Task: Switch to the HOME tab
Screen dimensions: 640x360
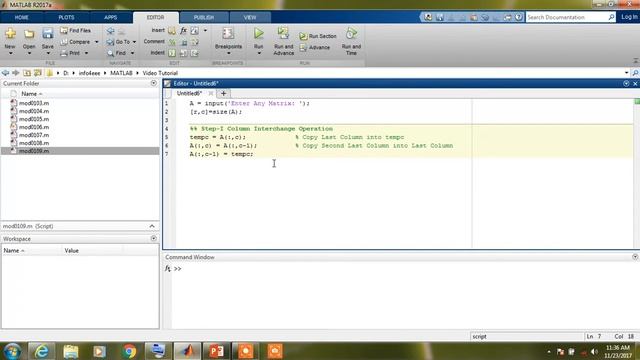Action: tap(22, 18)
